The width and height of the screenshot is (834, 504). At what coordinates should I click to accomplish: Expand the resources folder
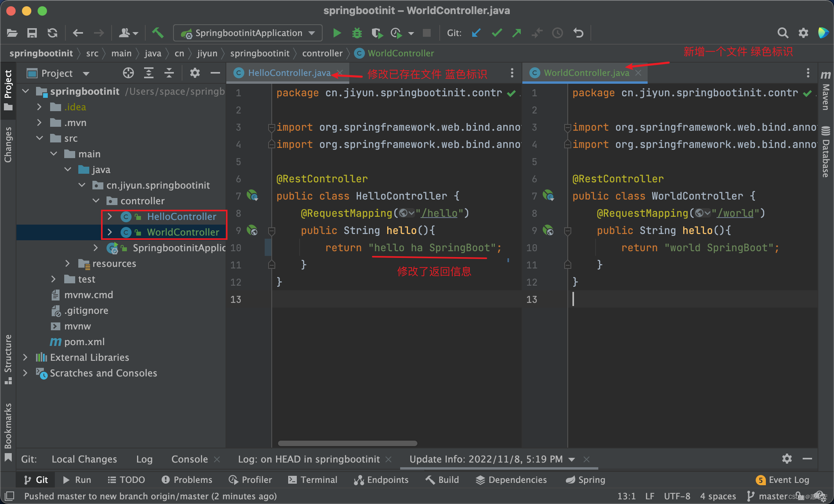point(67,263)
